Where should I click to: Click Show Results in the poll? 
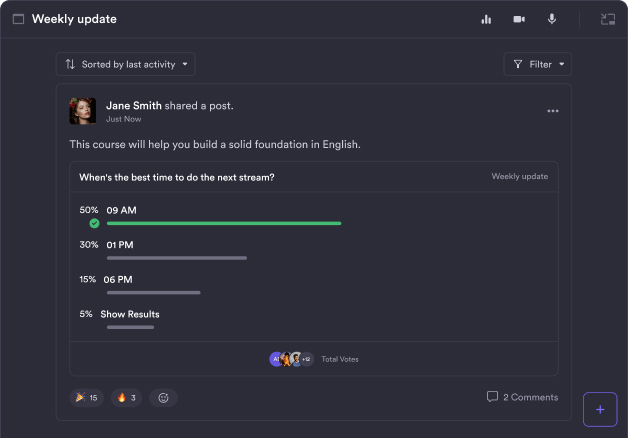coord(130,314)
